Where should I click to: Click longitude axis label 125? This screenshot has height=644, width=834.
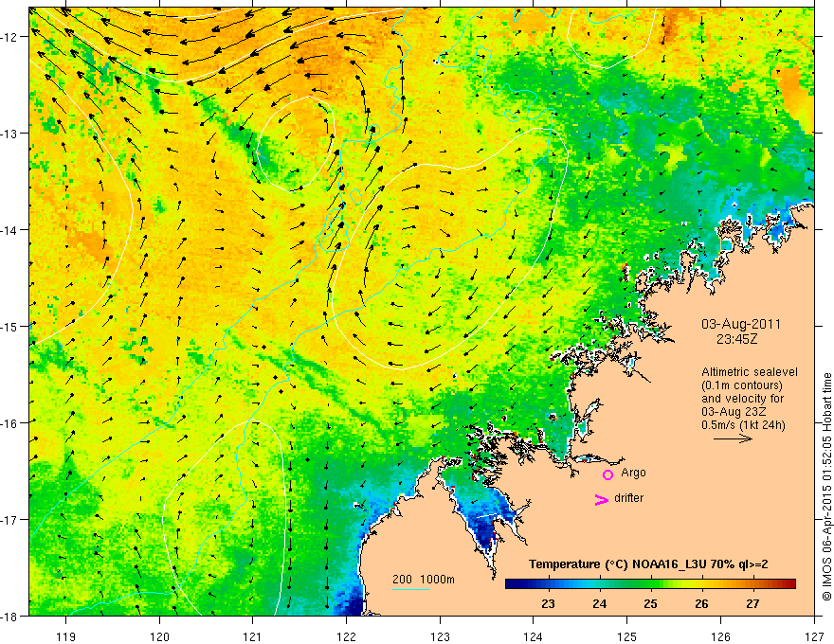[x=627, y=636]
